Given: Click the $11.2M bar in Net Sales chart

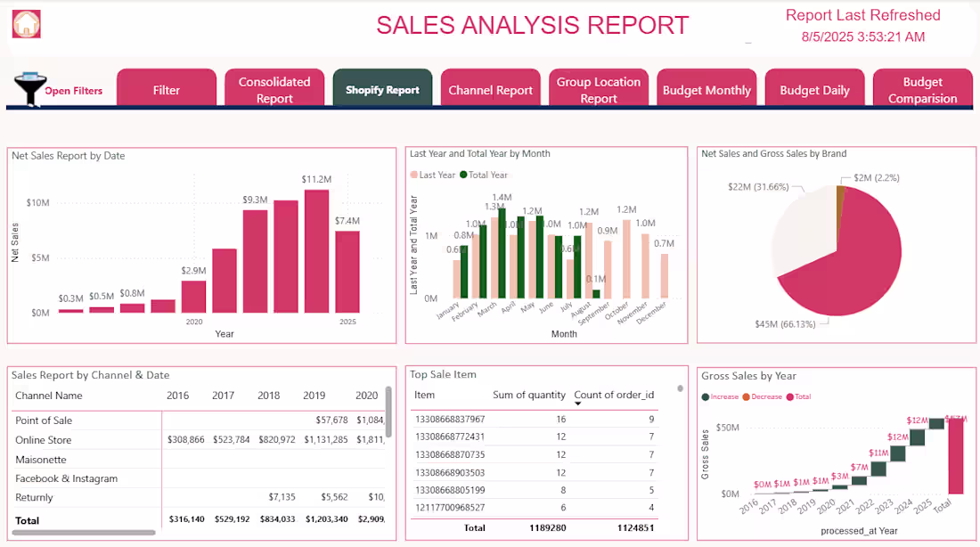Looking at the screenshot, I should [x=317, y=251].
